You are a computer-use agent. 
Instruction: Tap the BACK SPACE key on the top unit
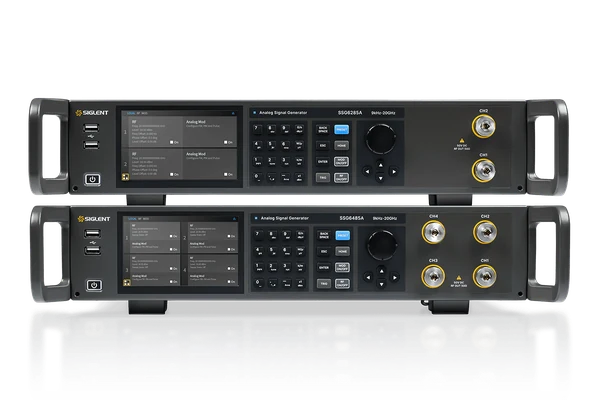(x=323, y=129)
